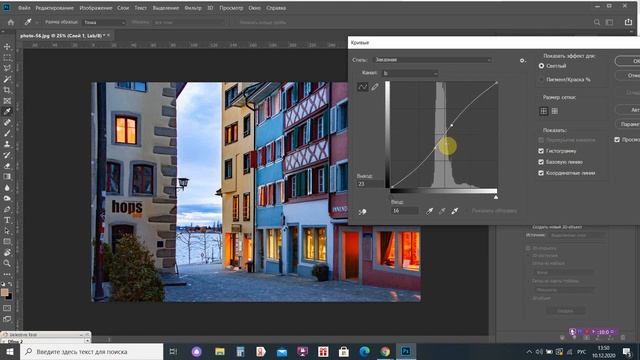Open Curves preset gear options
The image size is (640, 360).
522,60
